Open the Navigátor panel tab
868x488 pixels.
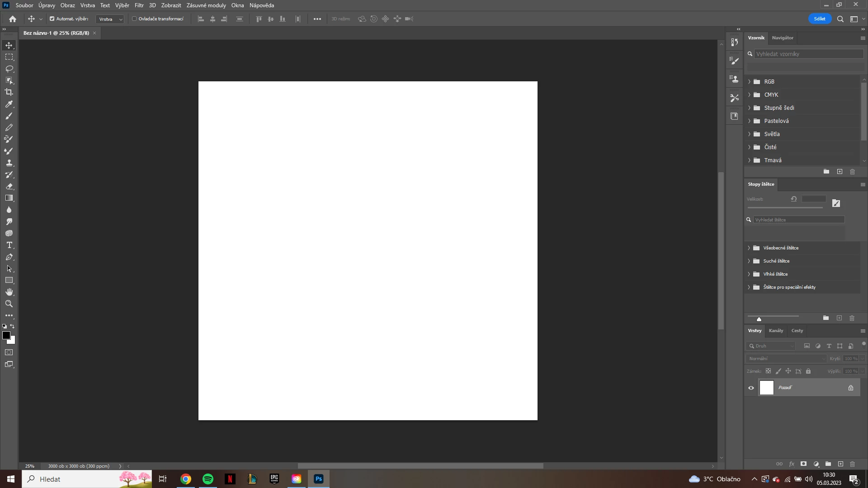pos(783,38)
